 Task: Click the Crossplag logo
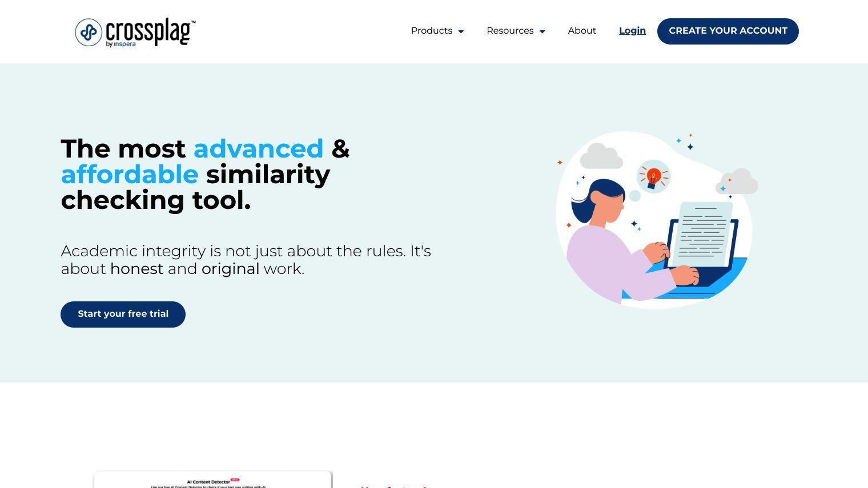tap(135, 32)
